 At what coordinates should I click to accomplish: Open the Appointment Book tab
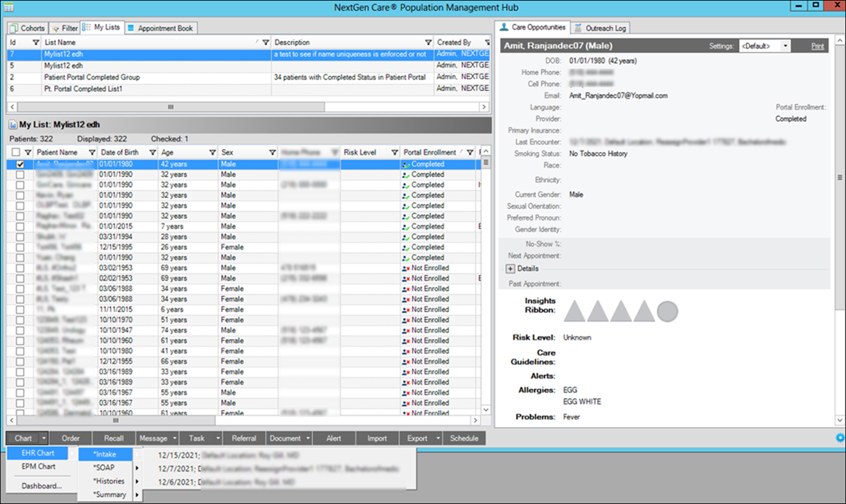[x=161, y=28]
